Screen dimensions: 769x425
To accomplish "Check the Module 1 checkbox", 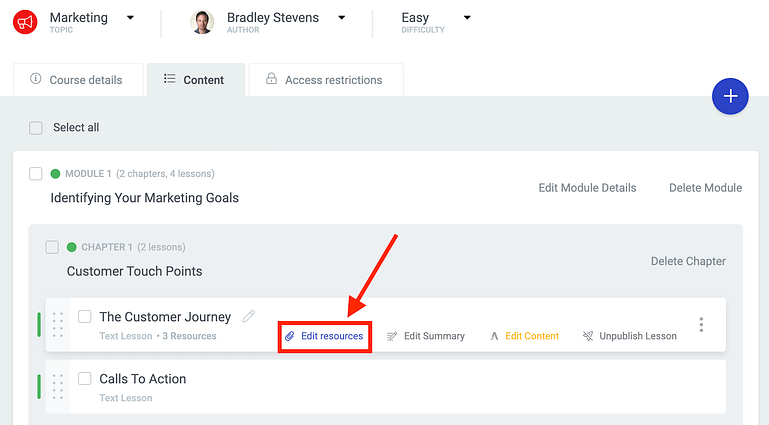I will 36,174.
